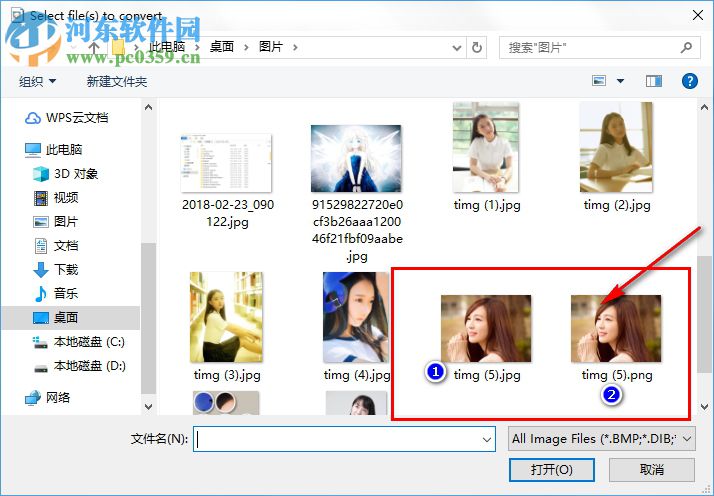Open 组织 organize dropdown menu
This screenshot has width=714, height=496.
[x=37, y=82]
